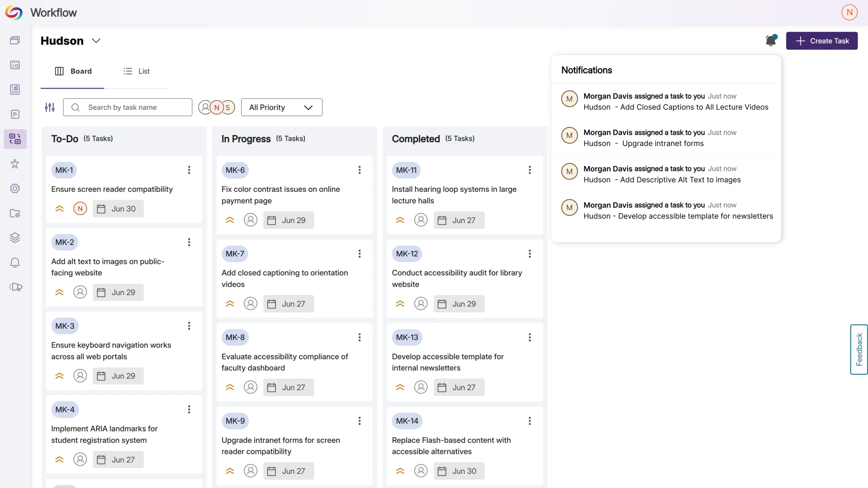Select the Accessibility icon in the sidebar
The image size is (868, 488).
[x=15, y=164]
